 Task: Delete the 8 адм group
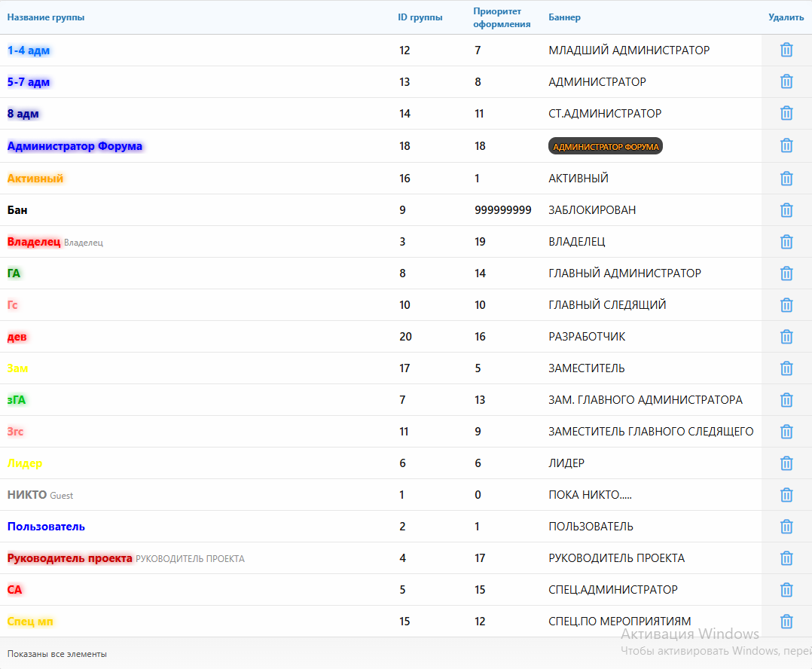coord(786,114)
